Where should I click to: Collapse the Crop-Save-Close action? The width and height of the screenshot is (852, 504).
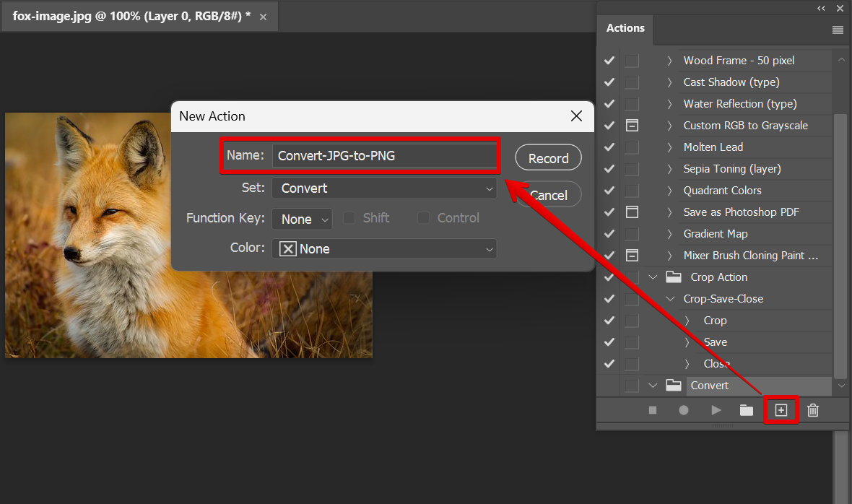[x=671, y=299]
